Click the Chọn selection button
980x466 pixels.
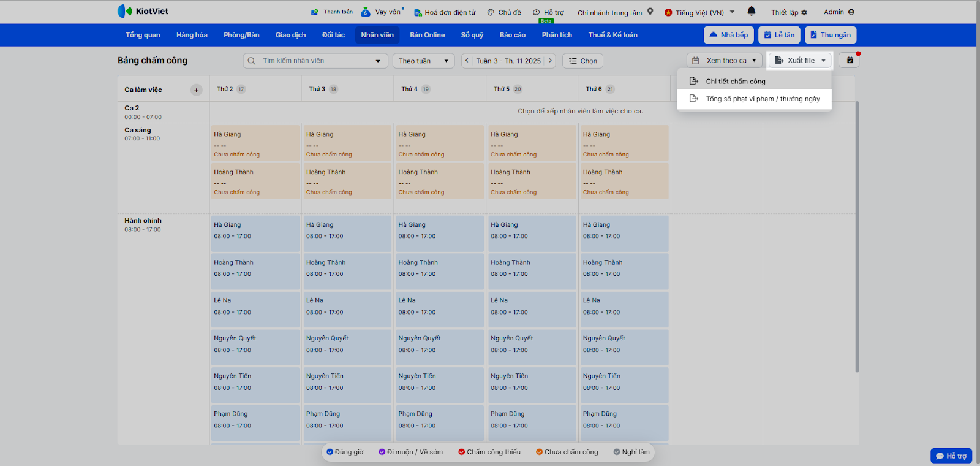pyautogui.click(x=582, y=61)
